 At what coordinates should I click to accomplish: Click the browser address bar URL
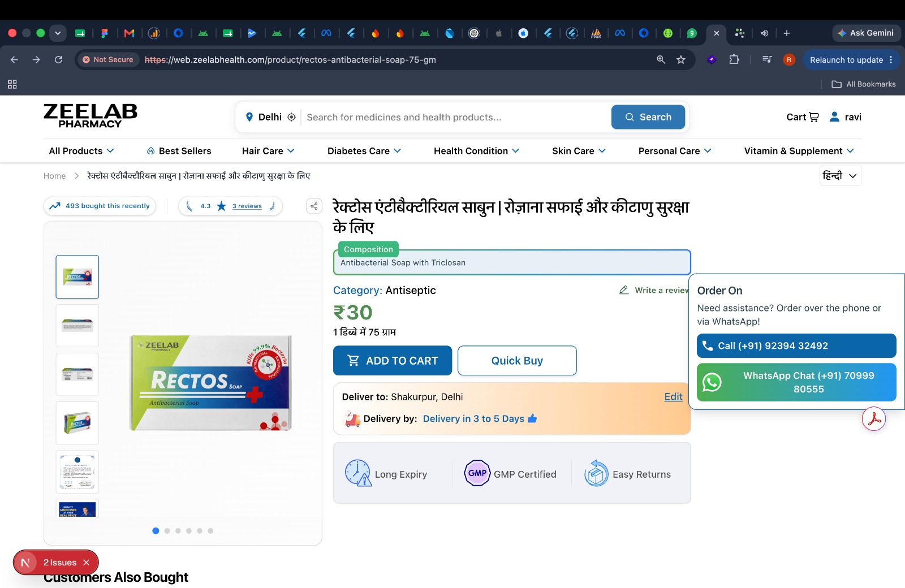click(290, 59)
